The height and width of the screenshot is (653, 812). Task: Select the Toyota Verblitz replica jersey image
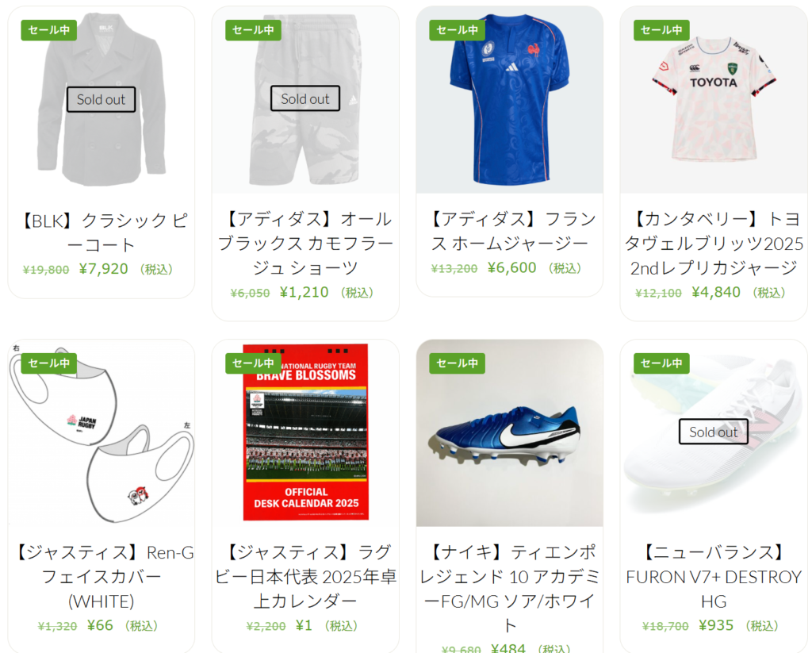(714, 100)
